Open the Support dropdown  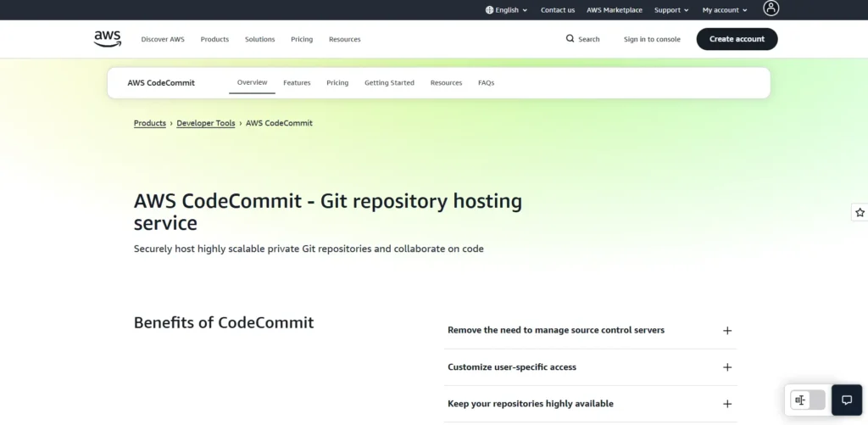671,10
